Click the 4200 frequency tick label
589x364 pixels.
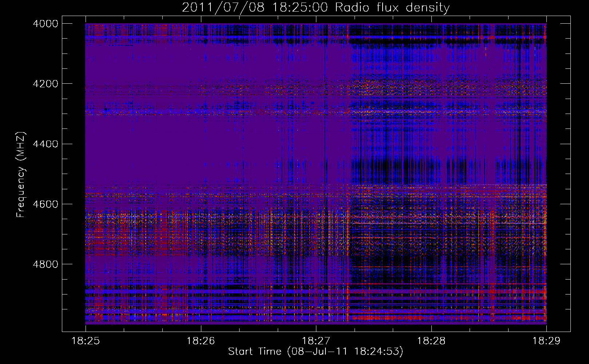46,84
